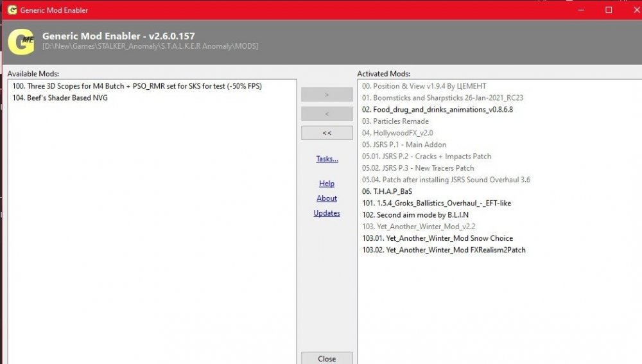Viewport: 642px width, 364px height.
Task: Select 05.02. JSRS P.3 - New Tracers Patch
Action: click(418, 168)
